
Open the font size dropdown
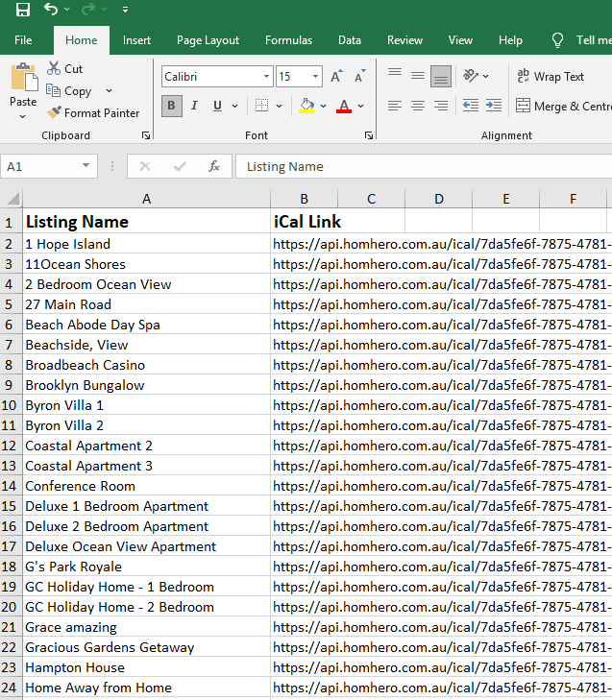pyautogui.click(x=316, y=77)
